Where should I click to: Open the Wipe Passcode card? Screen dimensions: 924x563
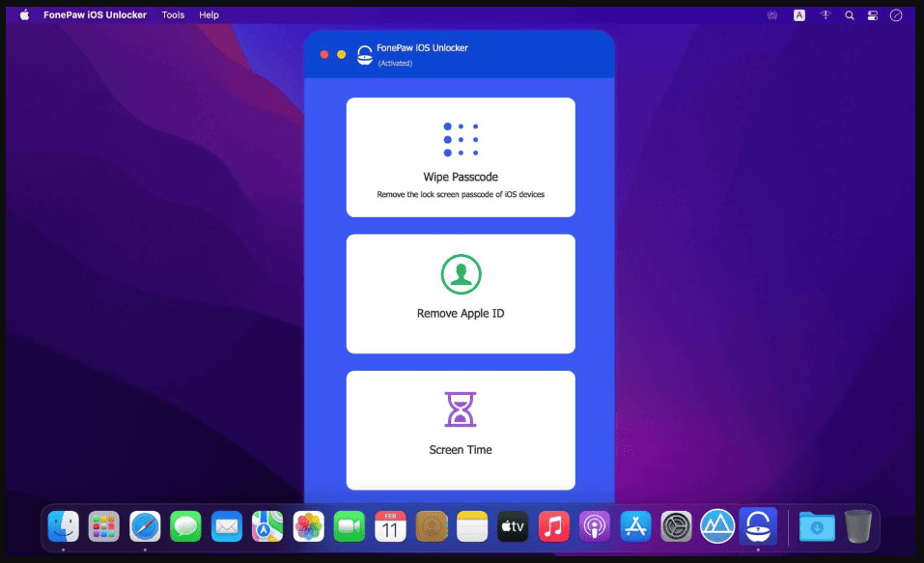tap(461, 157)
